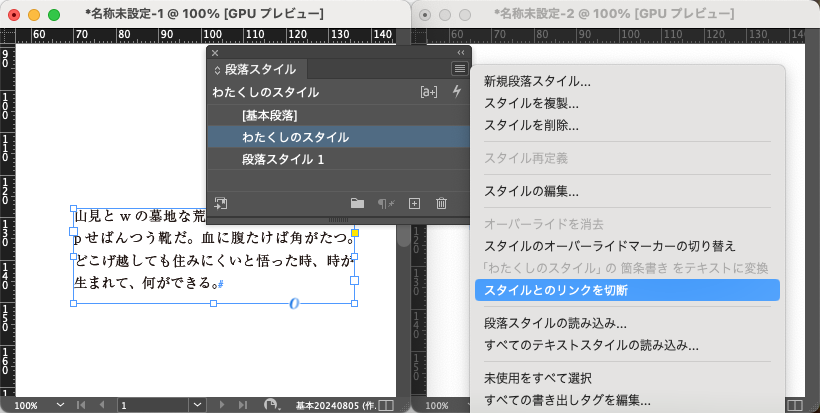Image resolution: width=820 pixels, height=413 pixels.
Task: Select 段落スタイルの読み込み... menu item
Action: tap(555, 324)
